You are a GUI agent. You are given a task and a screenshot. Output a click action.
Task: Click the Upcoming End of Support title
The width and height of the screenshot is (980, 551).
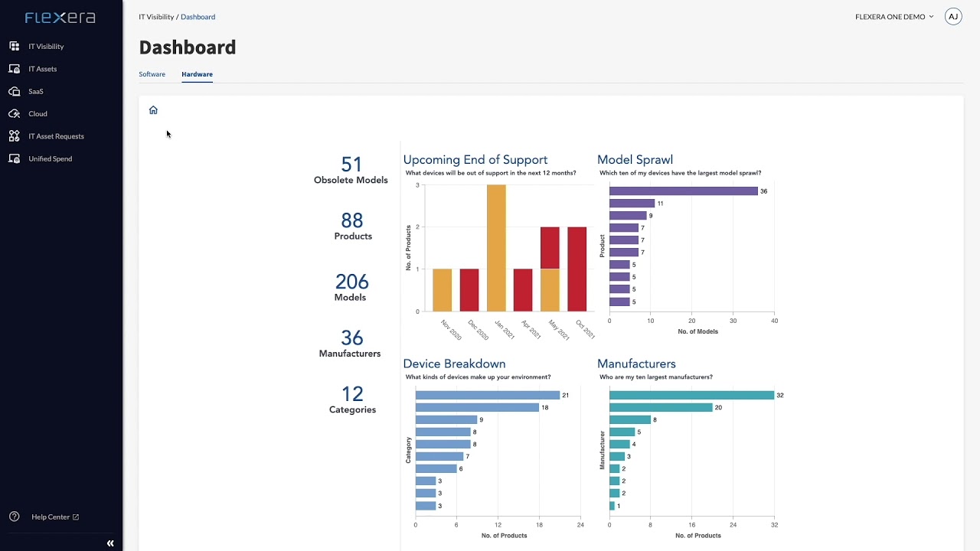[475, 160]
